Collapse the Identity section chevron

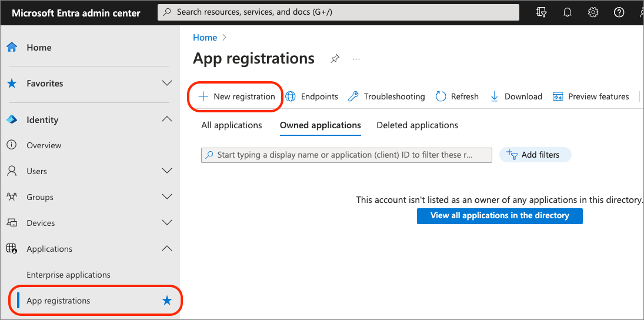[x=167, y=119]
